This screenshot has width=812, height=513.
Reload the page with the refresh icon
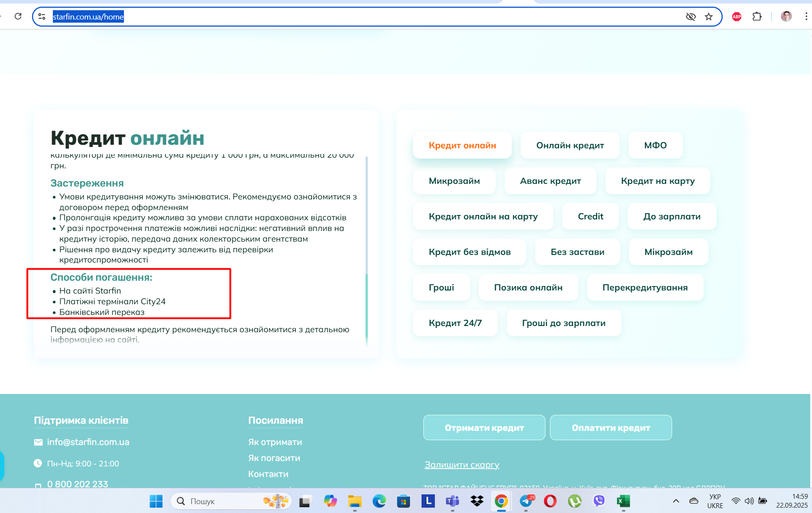coord(18,16)
